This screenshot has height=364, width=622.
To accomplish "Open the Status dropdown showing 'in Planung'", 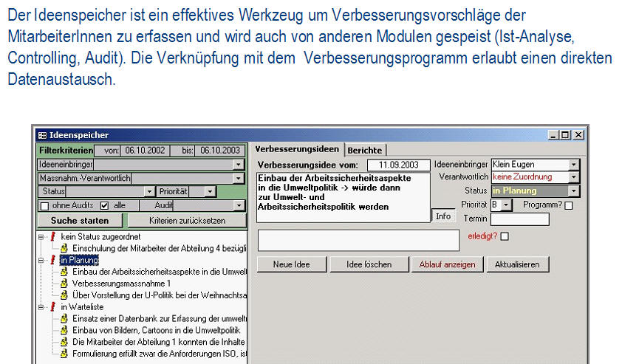I will (x=574, y=191).
